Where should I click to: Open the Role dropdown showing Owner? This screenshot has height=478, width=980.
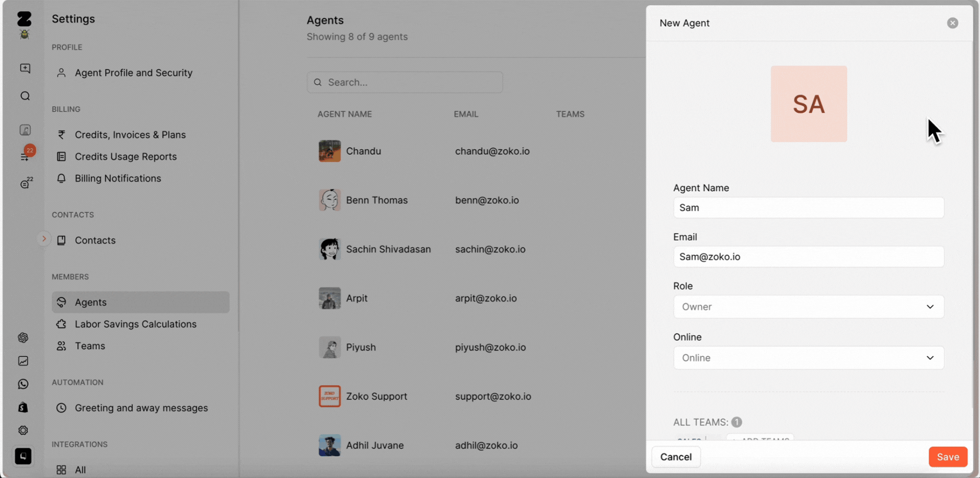tap(809, 307)
